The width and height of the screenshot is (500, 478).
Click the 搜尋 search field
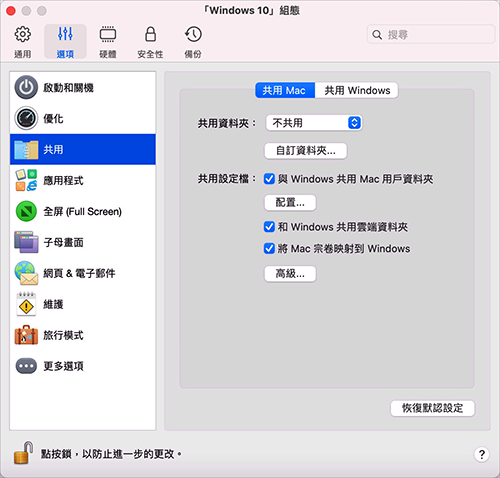click(x=431, y=34)
